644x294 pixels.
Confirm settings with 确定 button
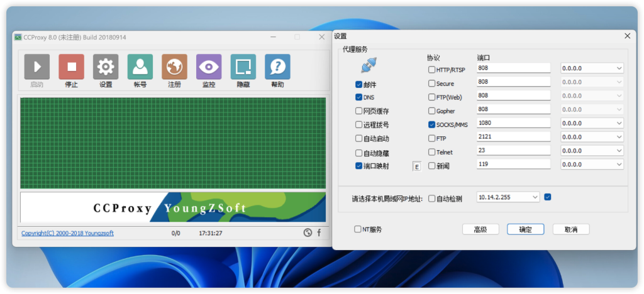coord(526,229)
